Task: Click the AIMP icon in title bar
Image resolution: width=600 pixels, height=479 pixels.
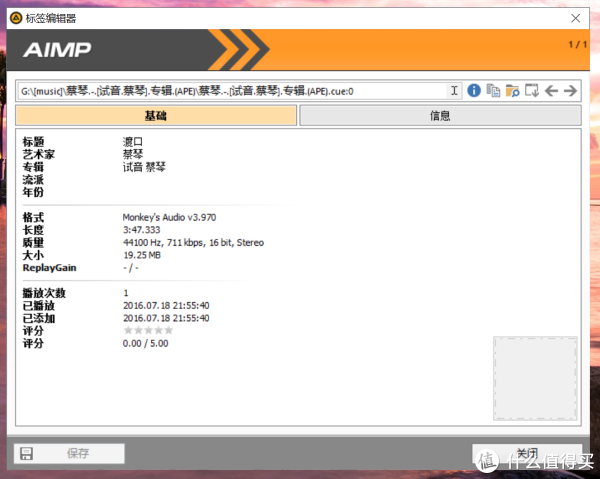Action: [x=16, y=18]
